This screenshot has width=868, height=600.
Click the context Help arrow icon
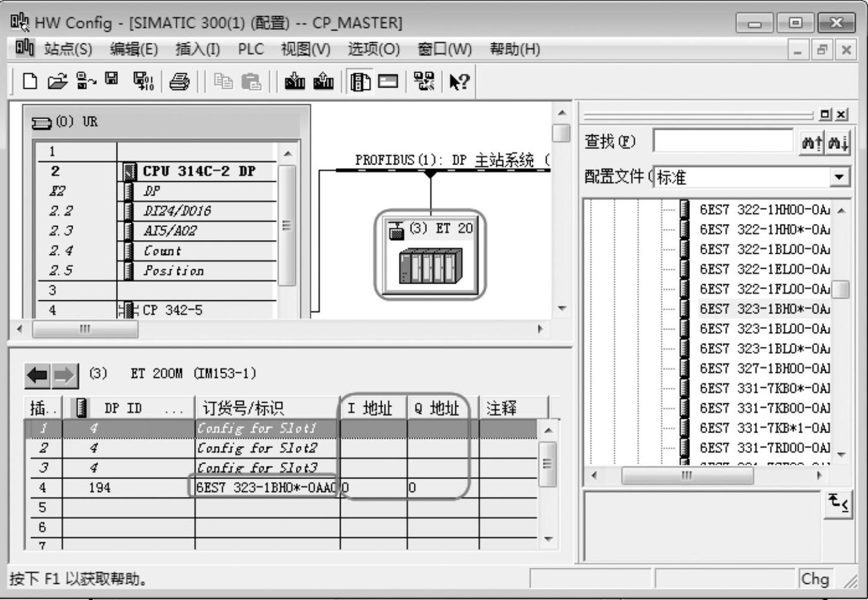pyautogui.click(x=459, y=81)
